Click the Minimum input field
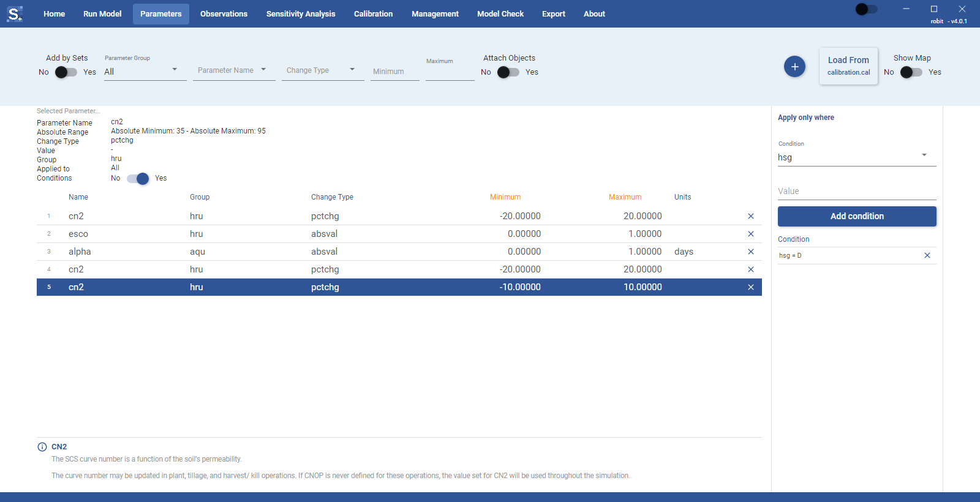The image size is (980, 502). [x=394, y=72]
